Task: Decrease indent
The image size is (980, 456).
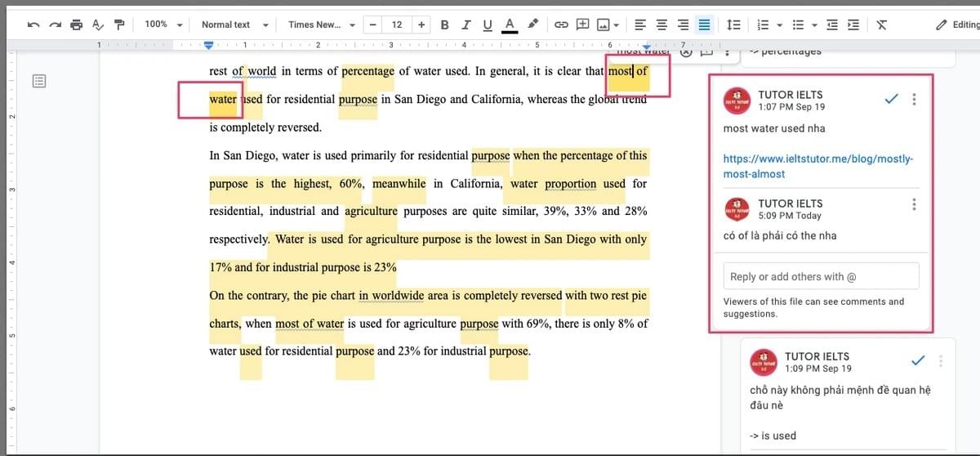Action: pyautogui.click(x=832, y=25)
